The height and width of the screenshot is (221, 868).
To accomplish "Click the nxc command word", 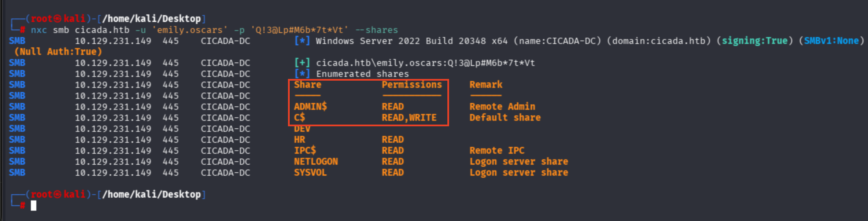I will click(39, 30).
